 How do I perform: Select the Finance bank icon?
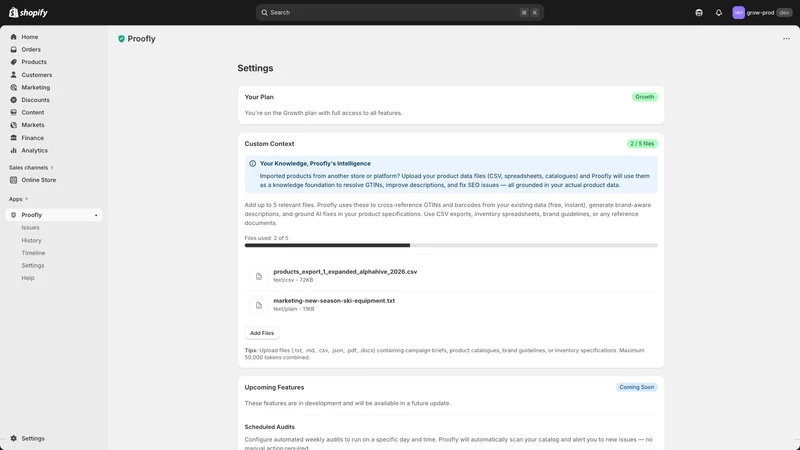(14, 138)
